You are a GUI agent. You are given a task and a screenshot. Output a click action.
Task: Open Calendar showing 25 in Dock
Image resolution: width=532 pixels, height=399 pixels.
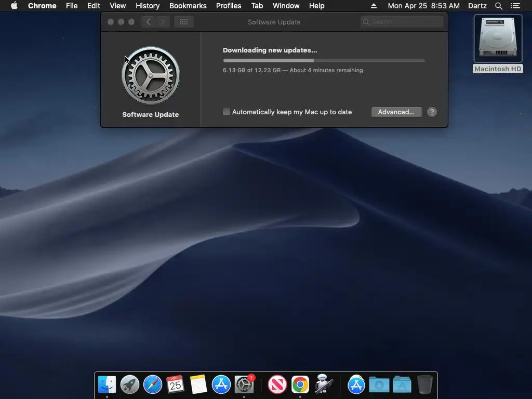pos(176,384)
